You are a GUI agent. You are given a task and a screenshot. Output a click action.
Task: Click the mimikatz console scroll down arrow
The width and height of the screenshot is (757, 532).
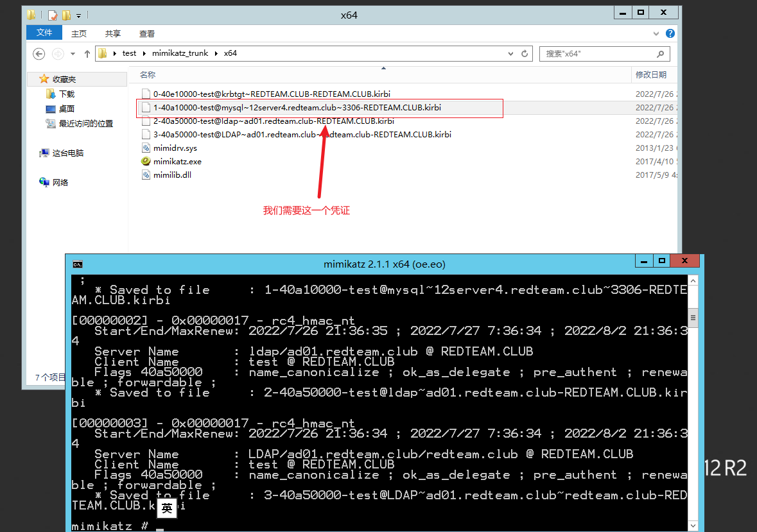(x=693, y=526)
